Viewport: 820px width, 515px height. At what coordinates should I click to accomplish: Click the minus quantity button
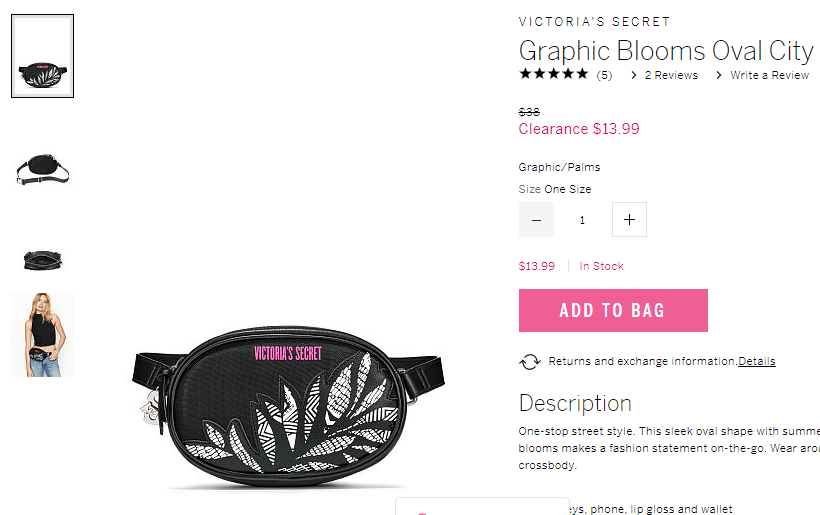(536, 220)
